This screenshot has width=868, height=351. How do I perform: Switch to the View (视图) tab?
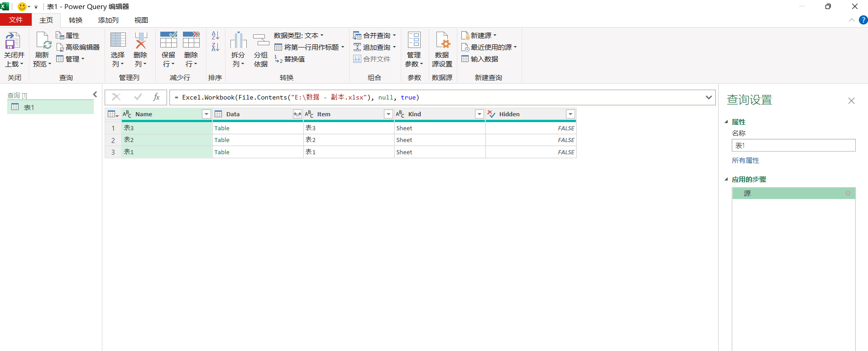pos(141,20)
